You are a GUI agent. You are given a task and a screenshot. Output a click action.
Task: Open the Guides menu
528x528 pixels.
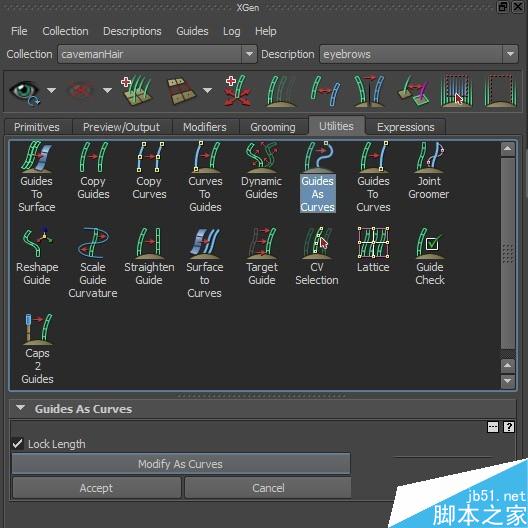click(192, 31)
